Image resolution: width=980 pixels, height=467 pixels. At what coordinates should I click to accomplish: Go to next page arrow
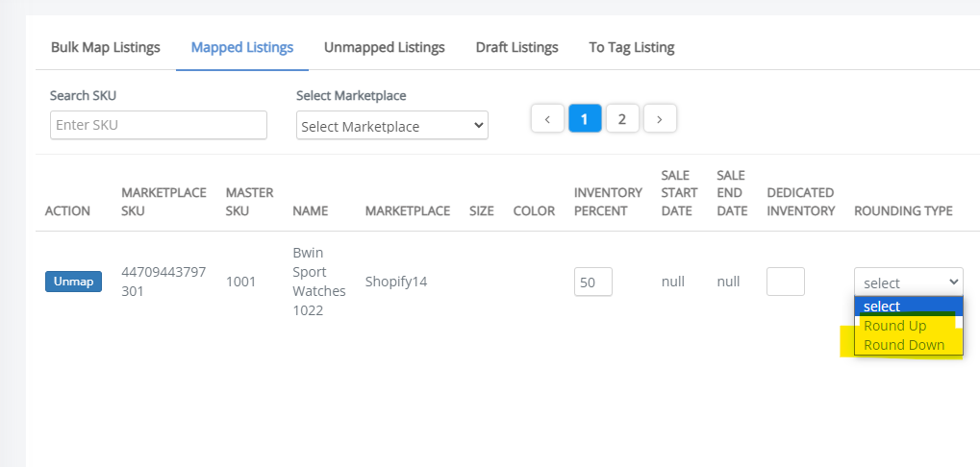[x=660, y=118]
